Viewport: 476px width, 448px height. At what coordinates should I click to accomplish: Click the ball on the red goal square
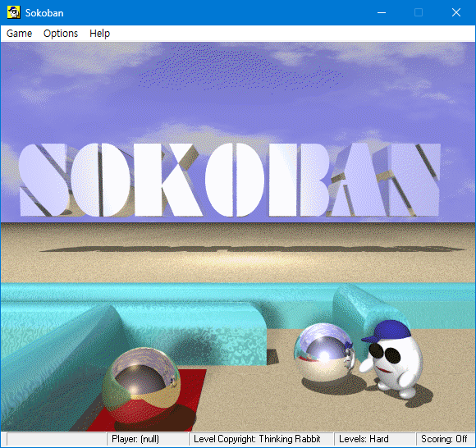141,386
